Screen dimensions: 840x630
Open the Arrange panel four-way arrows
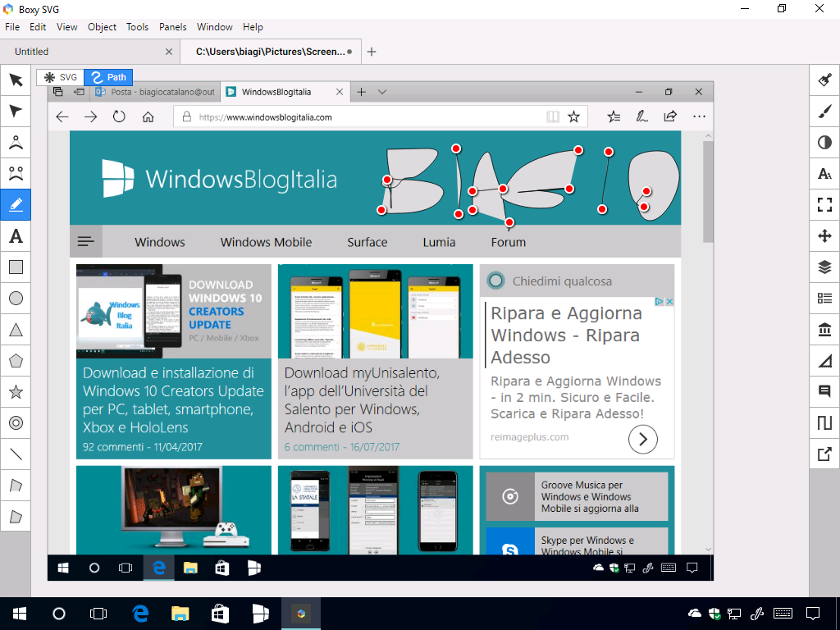[825, 235]
